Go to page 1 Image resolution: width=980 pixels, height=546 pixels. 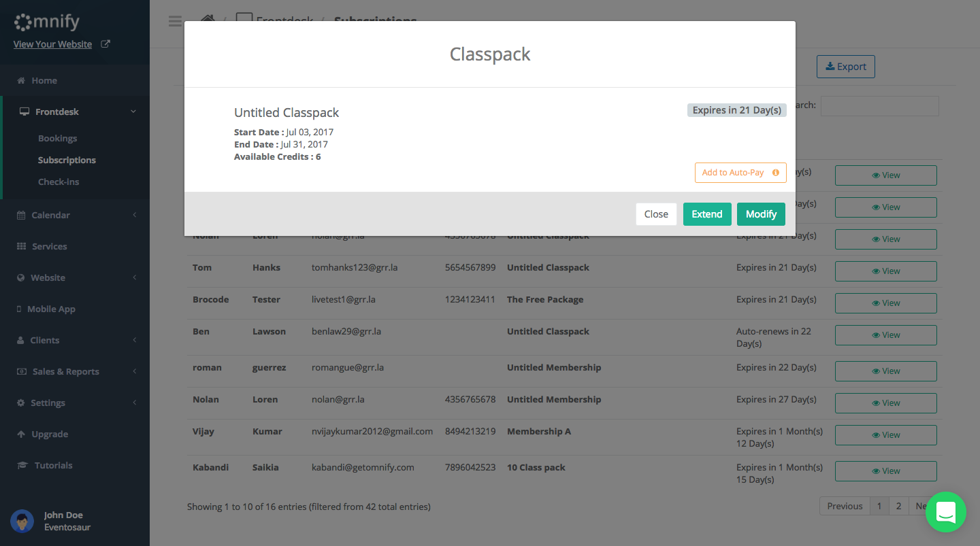(879, 506)
